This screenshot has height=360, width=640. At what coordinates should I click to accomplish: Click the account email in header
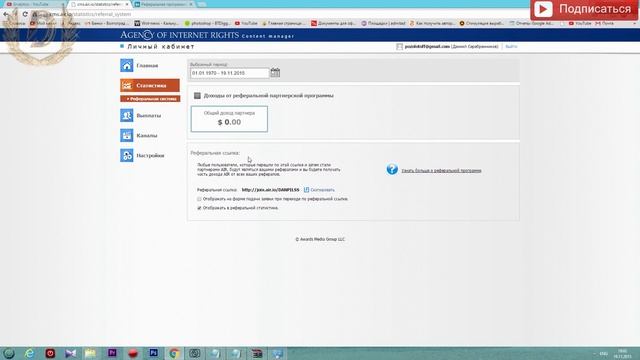point(427,47)
